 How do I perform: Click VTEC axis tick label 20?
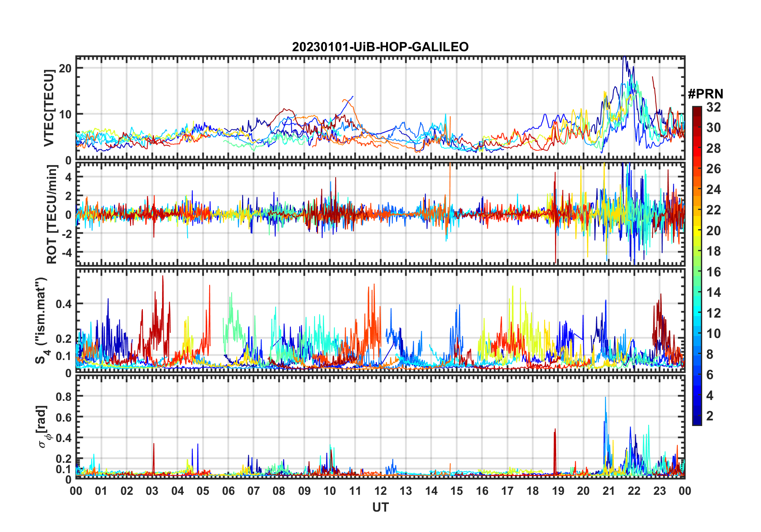[x=65, y=68]
